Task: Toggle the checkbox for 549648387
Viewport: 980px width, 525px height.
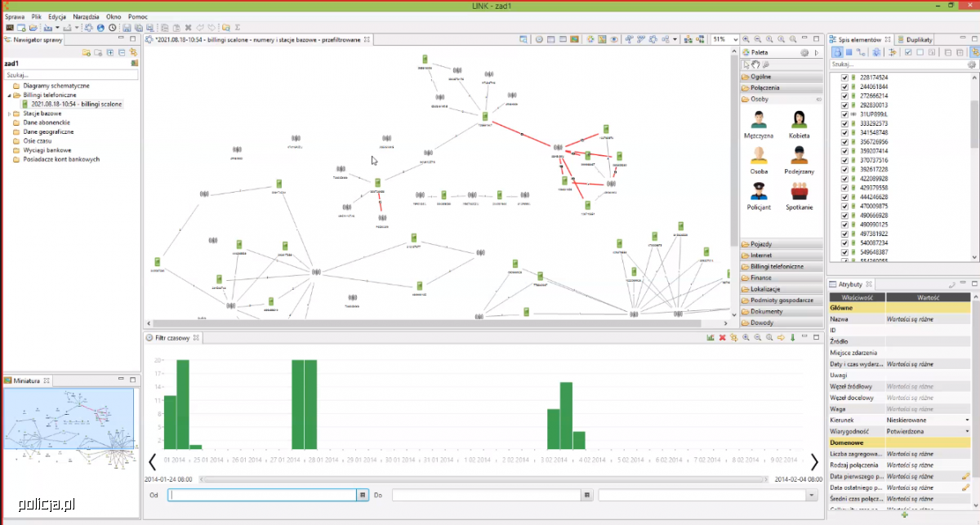Action: pos(845,252)
